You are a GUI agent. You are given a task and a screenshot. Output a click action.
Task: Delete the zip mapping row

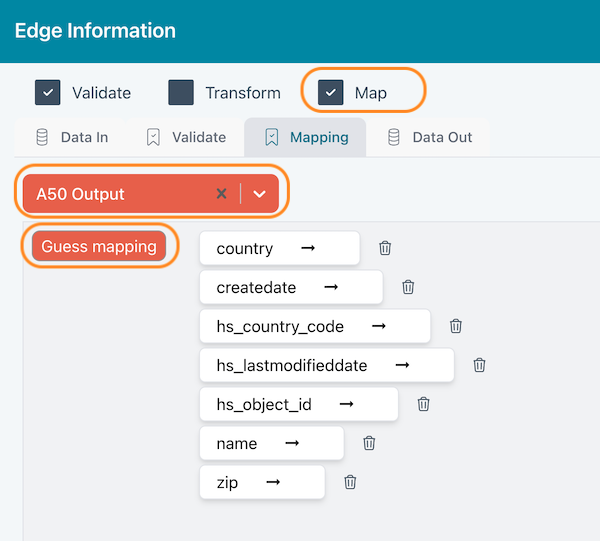(x=350, y=482)
